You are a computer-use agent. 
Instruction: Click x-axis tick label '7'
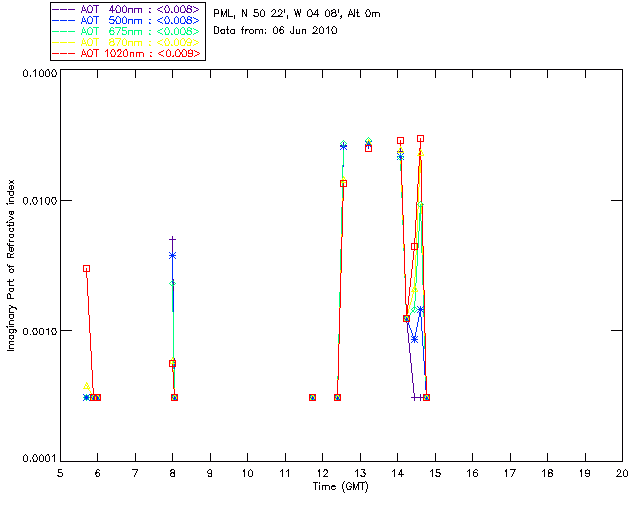coord(135,473)
